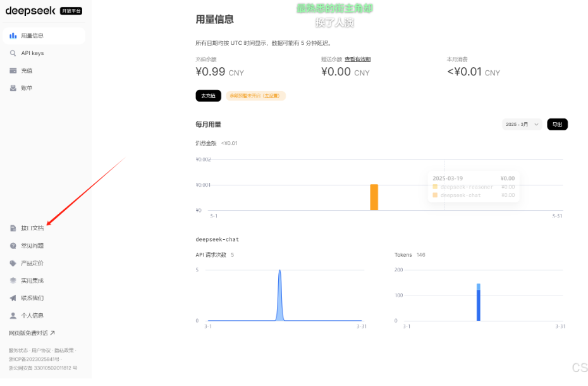Click the bar-chart icon beside 用量信息
The image size is (588, 386).
[x=13, y=35]
